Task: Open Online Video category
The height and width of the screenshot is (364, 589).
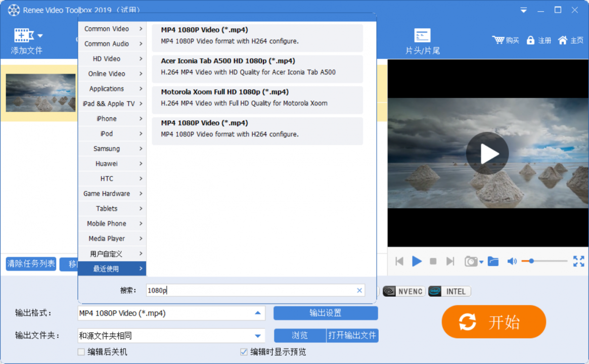Action: pos(112,74)
